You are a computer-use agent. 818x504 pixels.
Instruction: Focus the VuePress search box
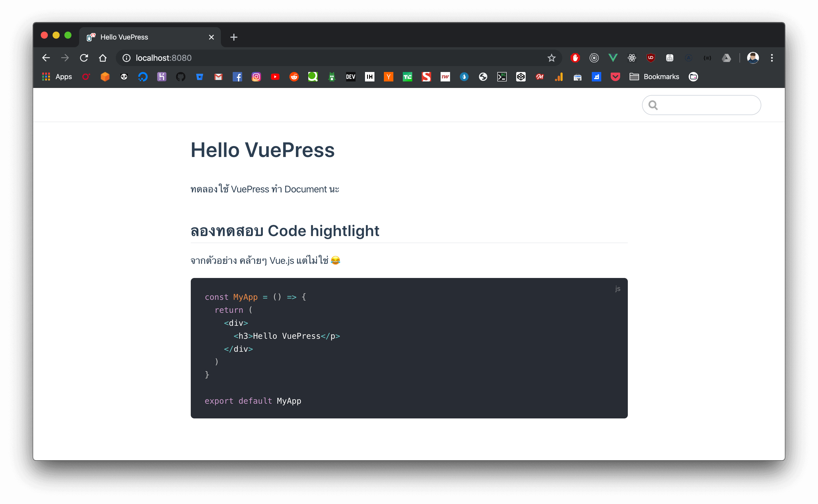pyautogui.click(x=701, y=105)
